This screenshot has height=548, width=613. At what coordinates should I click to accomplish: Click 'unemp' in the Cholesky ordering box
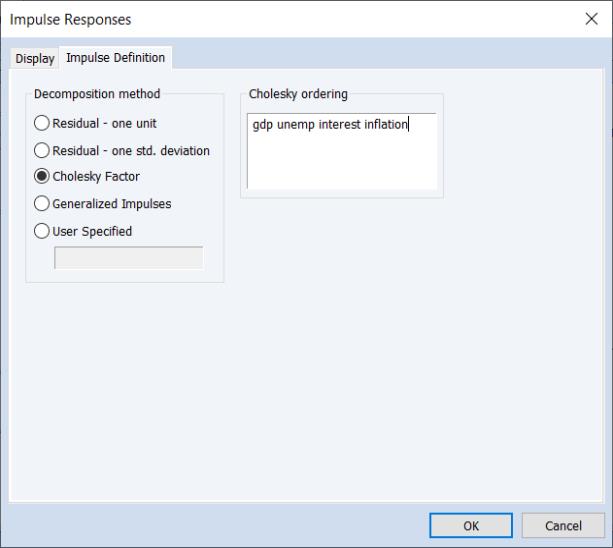(295, 124)
